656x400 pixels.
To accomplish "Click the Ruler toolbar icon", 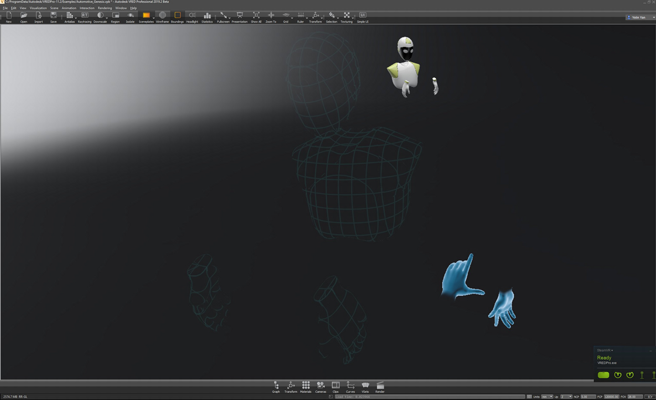I will coord(300,17).
